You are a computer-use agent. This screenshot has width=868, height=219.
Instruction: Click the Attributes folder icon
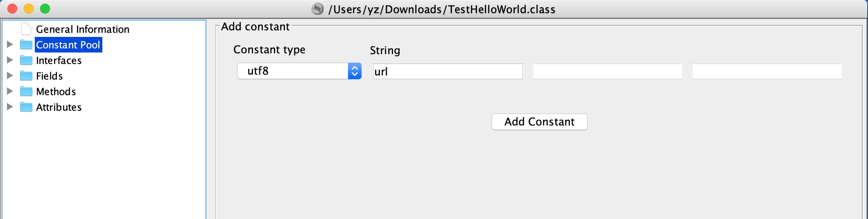point(26,107)
